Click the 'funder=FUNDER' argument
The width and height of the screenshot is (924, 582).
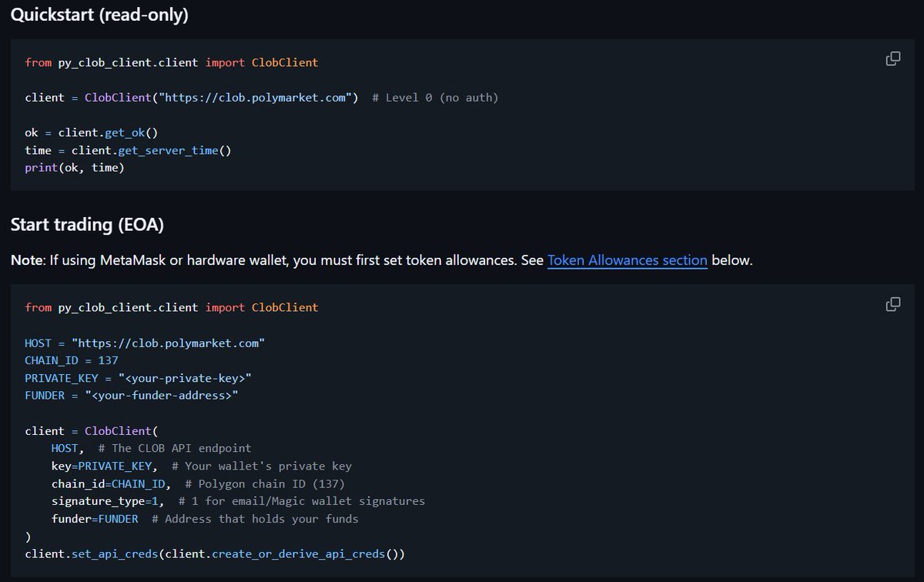pos(95,519)
